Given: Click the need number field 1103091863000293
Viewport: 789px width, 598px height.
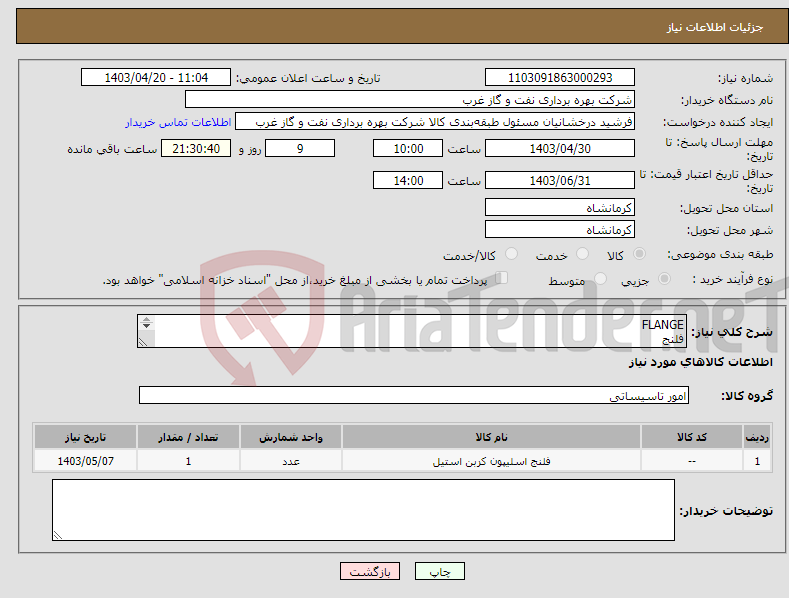Looking at the screenshot, I should (x=560, y=78).
